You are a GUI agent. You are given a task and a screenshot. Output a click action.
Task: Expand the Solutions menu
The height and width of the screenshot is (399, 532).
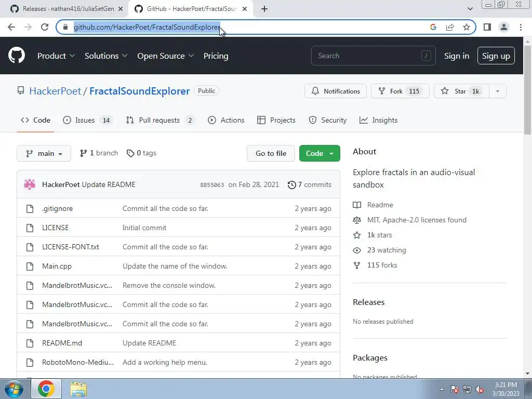(x=106, y=56)
